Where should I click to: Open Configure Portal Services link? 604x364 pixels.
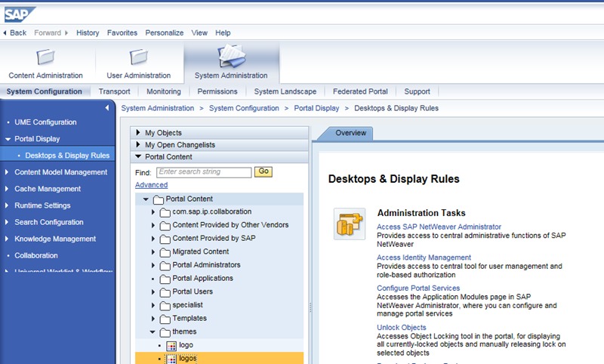click(x=418, y=288)
